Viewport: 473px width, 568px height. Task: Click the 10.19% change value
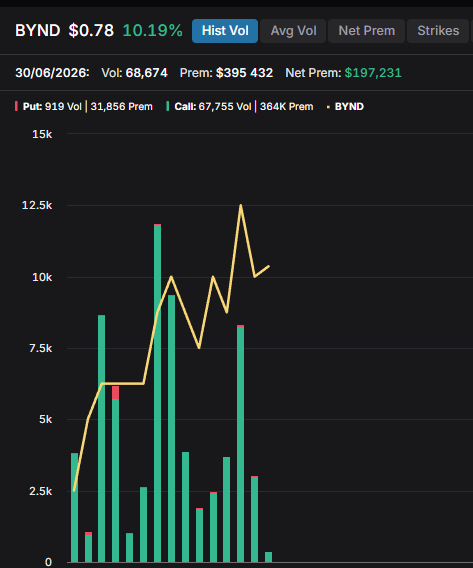tap(152, 30)
